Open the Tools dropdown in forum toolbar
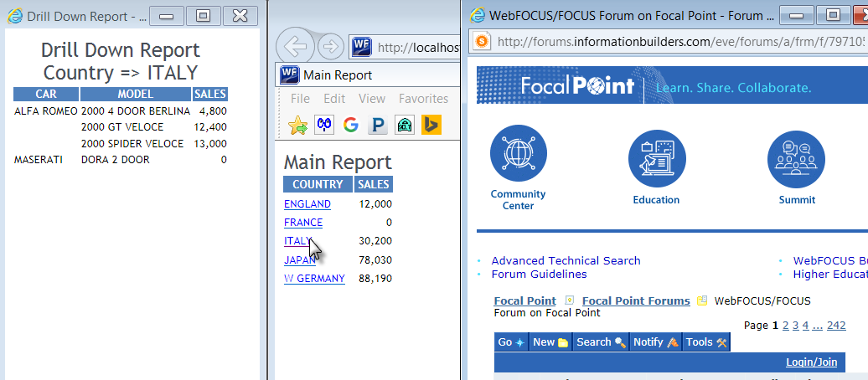 click(706, 341)
